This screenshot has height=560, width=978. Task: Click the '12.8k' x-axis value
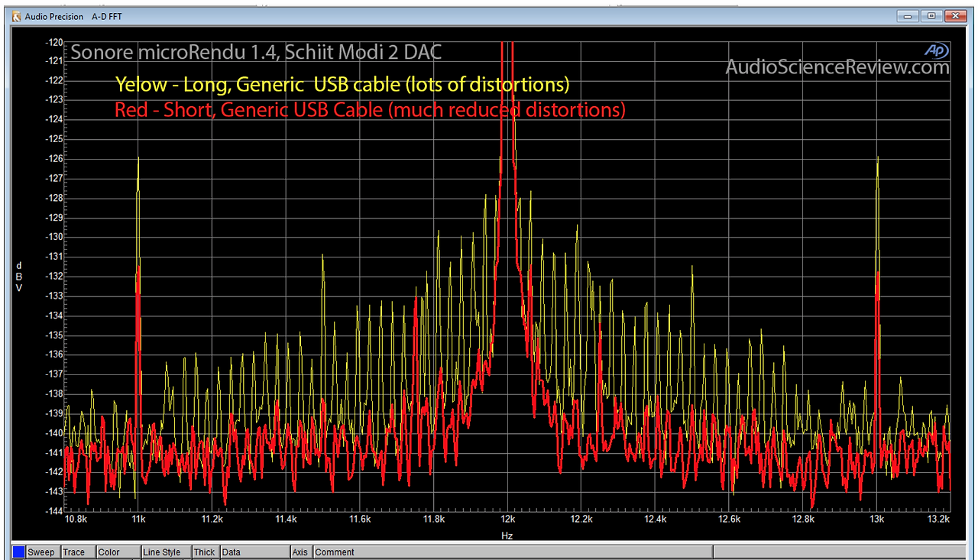click(x=804, y=520)
